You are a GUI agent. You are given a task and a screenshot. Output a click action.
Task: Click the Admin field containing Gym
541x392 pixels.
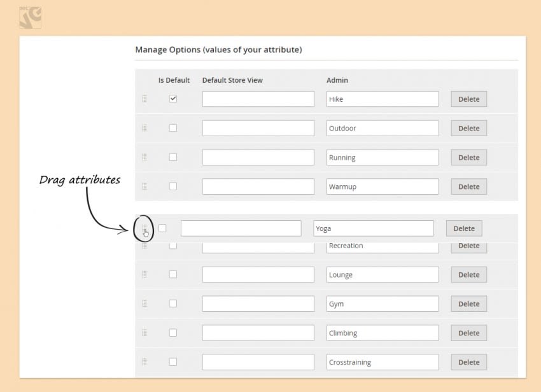[x=383, y=304]
